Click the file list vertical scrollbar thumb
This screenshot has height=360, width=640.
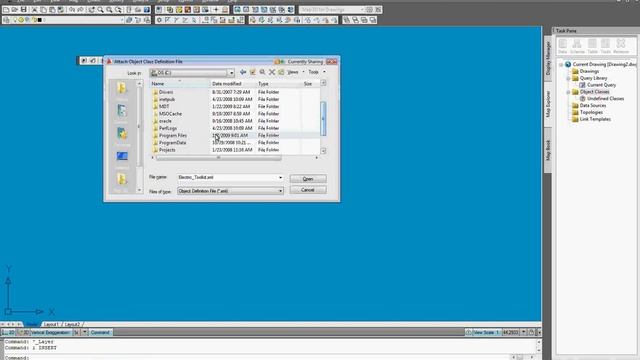tap(323, 118)
